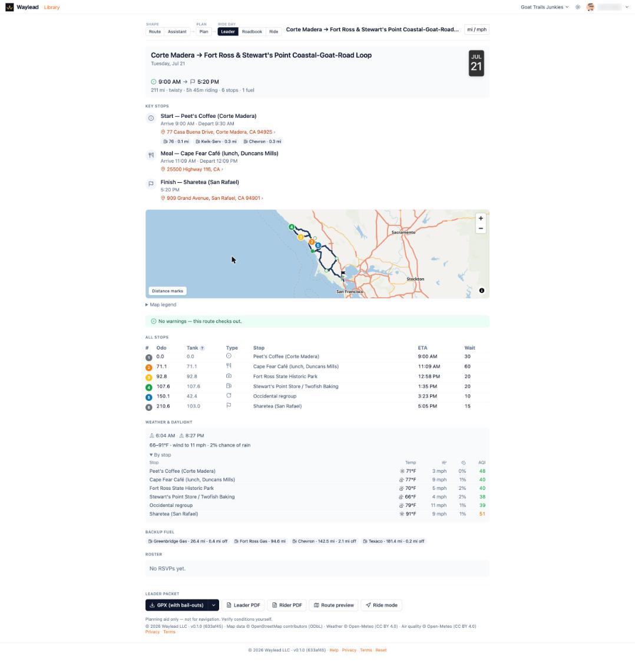
Task: Switch to the Roadbook tab
Action: tap(252, 32)
